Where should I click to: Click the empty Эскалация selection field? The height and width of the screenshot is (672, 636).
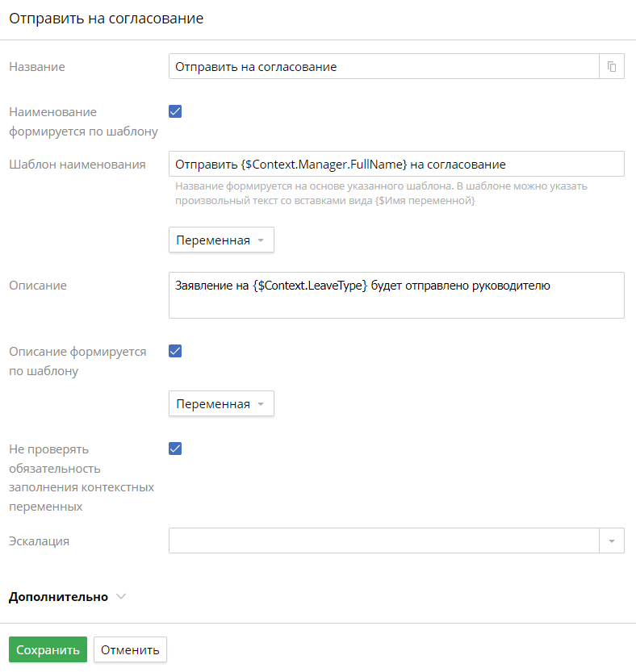coord(383,541)
